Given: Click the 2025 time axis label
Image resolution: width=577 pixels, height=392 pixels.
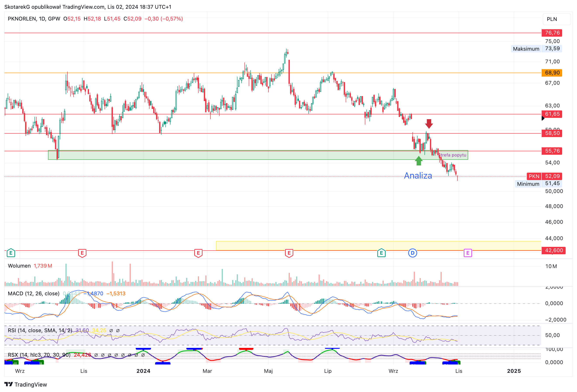Looking at the screenshot, I should [514, 371].
